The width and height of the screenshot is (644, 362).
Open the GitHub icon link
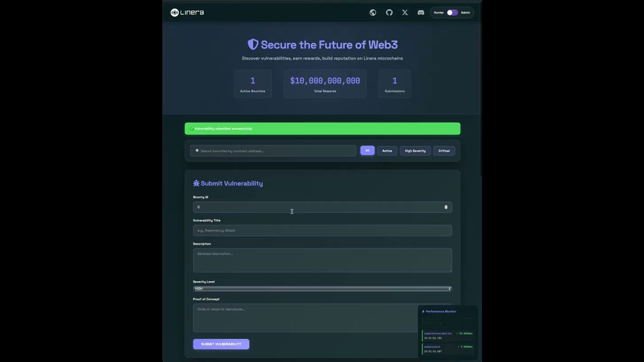click(x=389, y=13)
